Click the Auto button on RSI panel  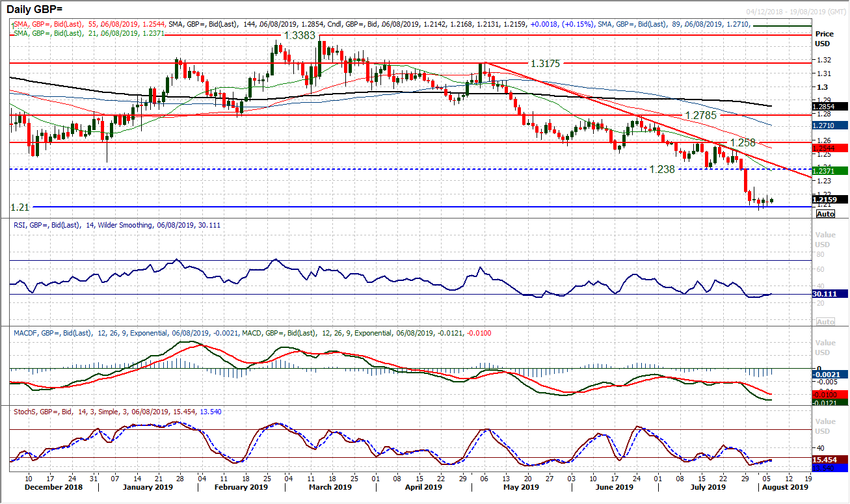point(825,322)
